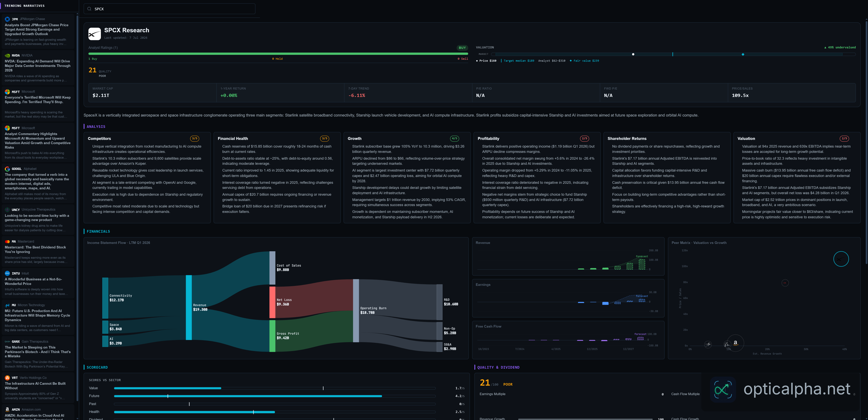The width and height of the screenshot is (868, 420).
Task: Click the Micron MU logo icon
Action: (7, 305)
